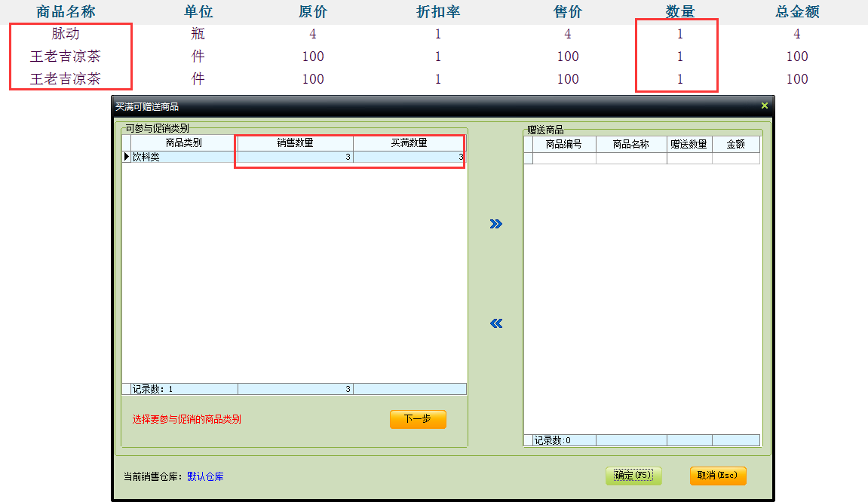The height and width of the screenshot is (502, 868).
Task: Click the 售价 header in sales list
Action: [567, 11]
